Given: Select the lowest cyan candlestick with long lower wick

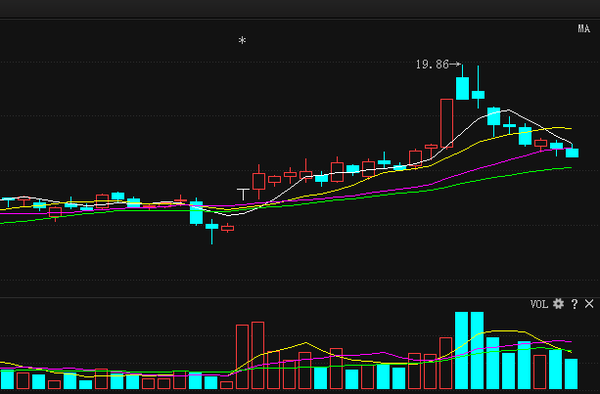Looking at the screenshot, I should [212, 231].
